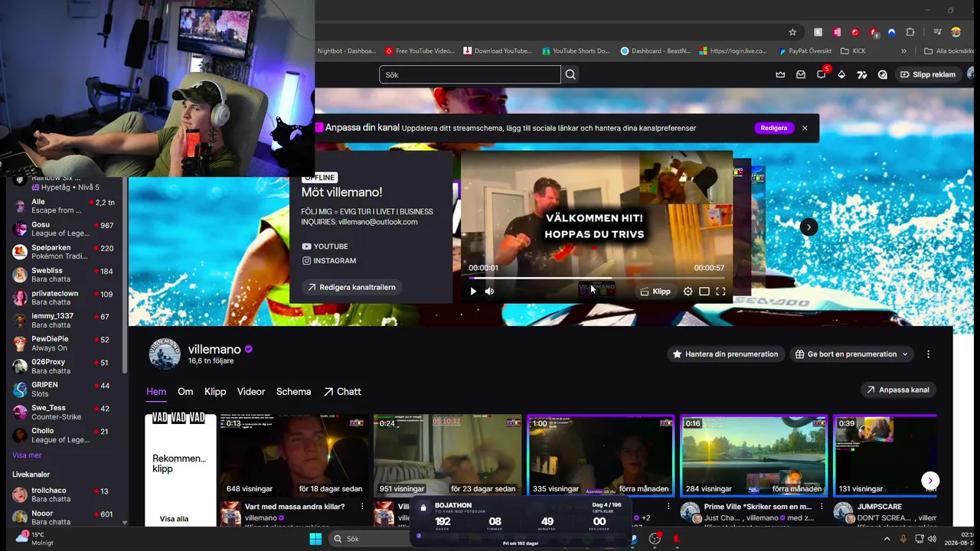
Task: Open the 0:13 clip thumbnail
Action: point(294,455)
